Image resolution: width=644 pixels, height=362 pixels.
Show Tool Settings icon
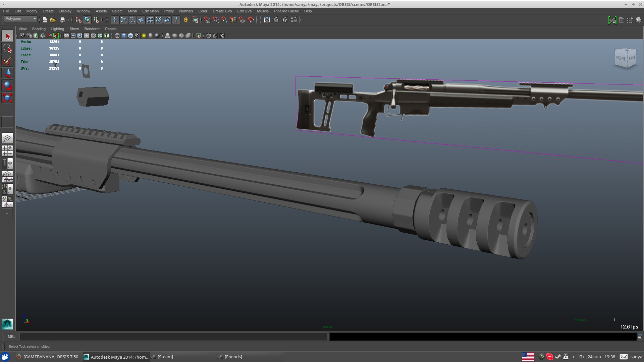[x=630, y=20]
